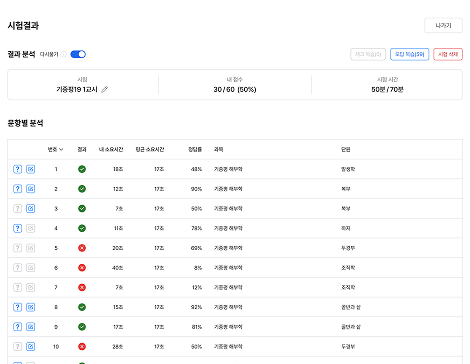This screenshot has width=470, height=364.
Task: Click the 28초 time cell in row 10
Action: 117,347
